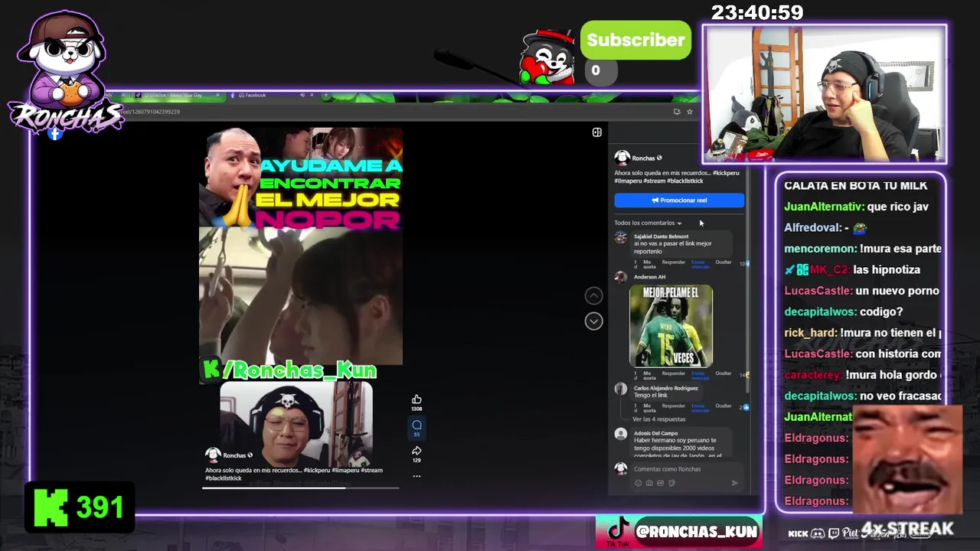Click the TikTok logo in bottom overlay
Viewport: 980px width, 551px height.
(617, 530)
